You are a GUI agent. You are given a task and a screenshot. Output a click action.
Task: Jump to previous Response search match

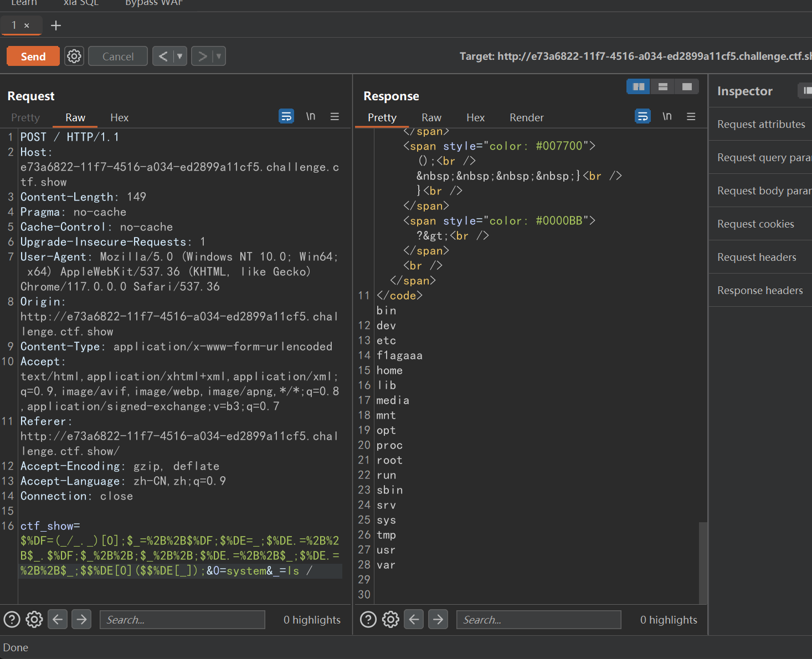tap(414, 619)
